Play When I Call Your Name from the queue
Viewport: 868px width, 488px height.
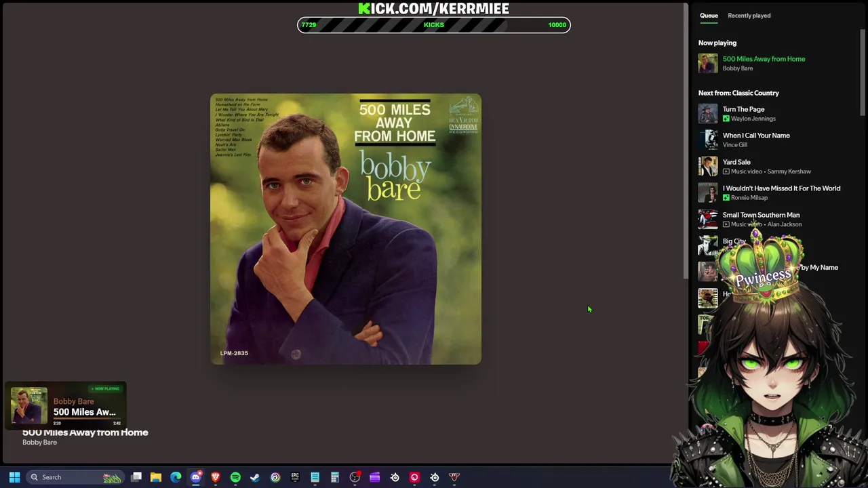pyautogui.click(x=756, y=136)
